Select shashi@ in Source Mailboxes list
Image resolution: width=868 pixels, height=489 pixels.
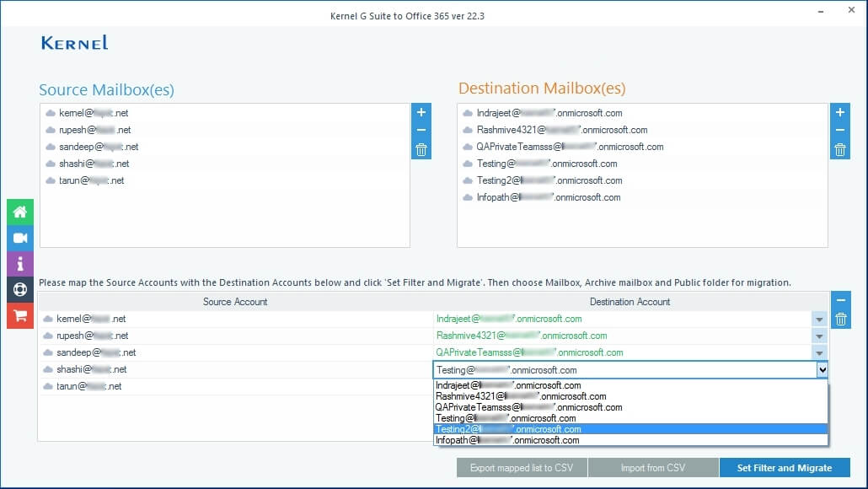88,164
